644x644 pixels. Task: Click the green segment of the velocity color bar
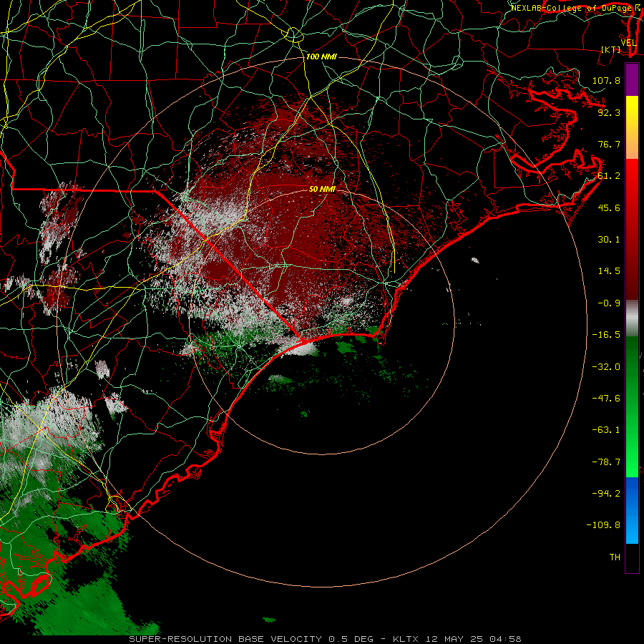click(632, 406)
